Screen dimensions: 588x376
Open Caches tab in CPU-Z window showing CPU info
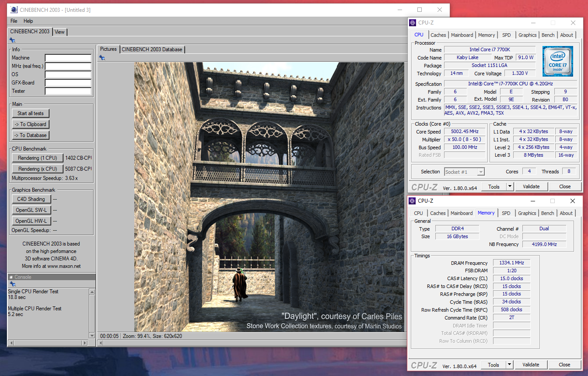coord(438,35)
